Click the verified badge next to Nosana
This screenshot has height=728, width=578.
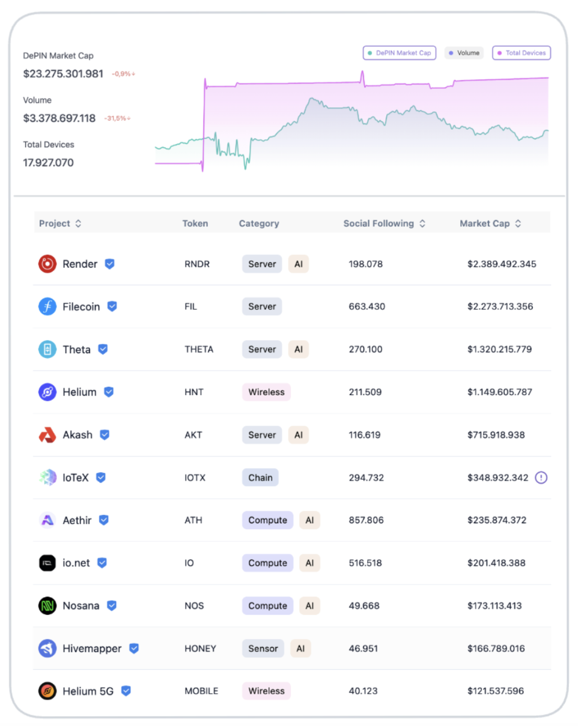pos(112,605)
